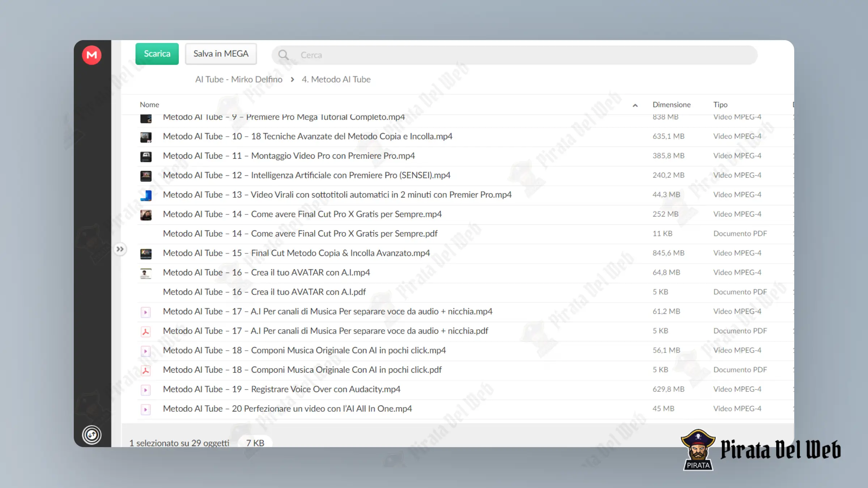Toggle sort order arrow in Nome header
Screen dimensions: 868x488
coord(635,105)
